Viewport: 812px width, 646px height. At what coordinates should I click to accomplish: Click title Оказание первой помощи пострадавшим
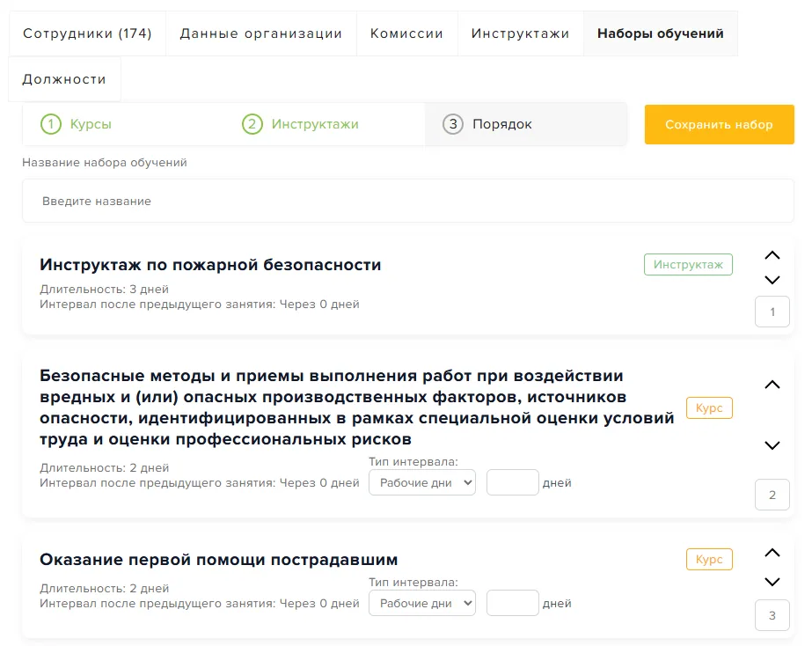(x=218, y=560)
